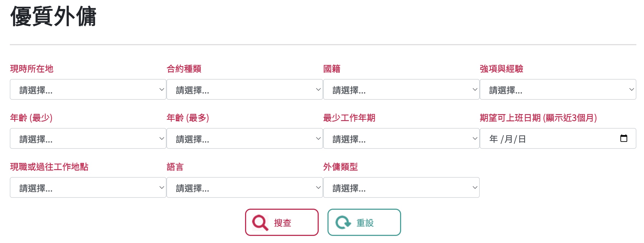Expand the 年齡 (最多) select box
This screenshot has width=644, height=243.
[x=245, y=138]
